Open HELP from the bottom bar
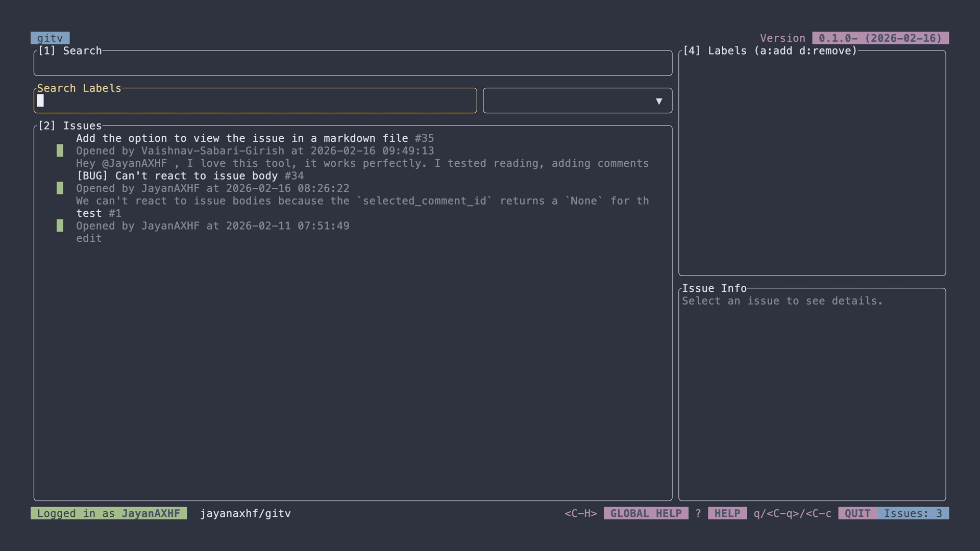980x551 pixels. (x=727, y=513)
